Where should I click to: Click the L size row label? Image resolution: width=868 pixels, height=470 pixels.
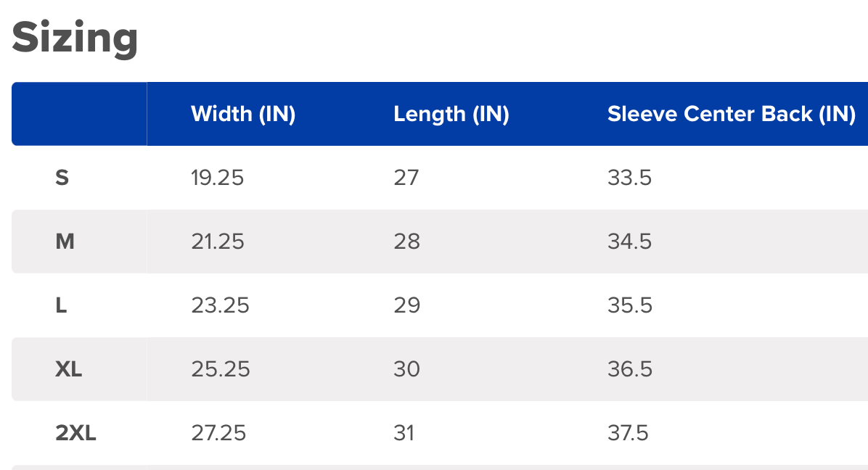coord(62,305)
